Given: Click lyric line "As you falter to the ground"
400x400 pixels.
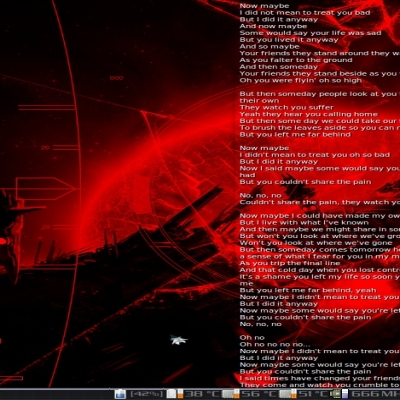Looking at the screenshot, I should (x=296, y=60).
